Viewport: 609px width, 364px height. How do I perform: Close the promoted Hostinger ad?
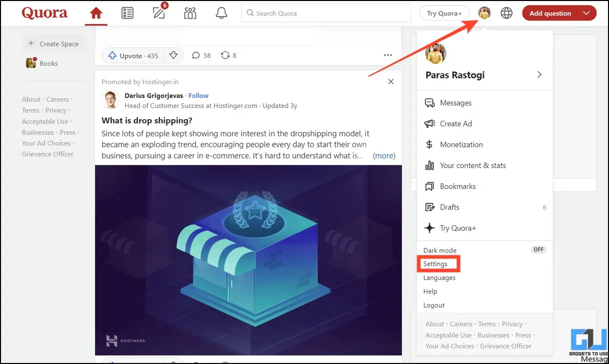click(x=391, y=81)
